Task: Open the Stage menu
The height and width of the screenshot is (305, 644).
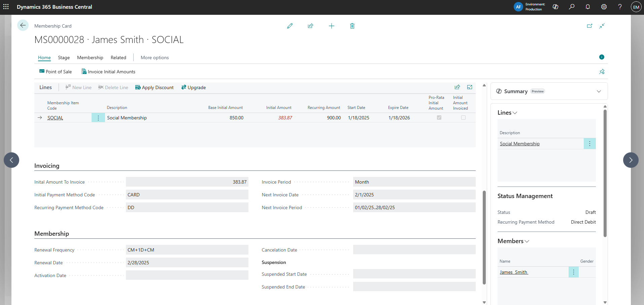Action: pyautogui.click(x=64, y=58)
